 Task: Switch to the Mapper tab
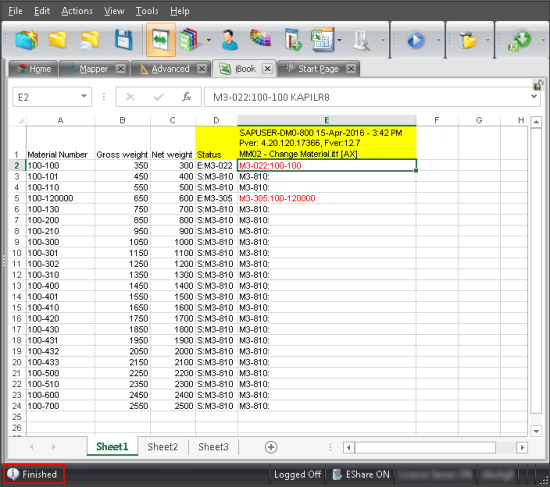pos(93,69)
